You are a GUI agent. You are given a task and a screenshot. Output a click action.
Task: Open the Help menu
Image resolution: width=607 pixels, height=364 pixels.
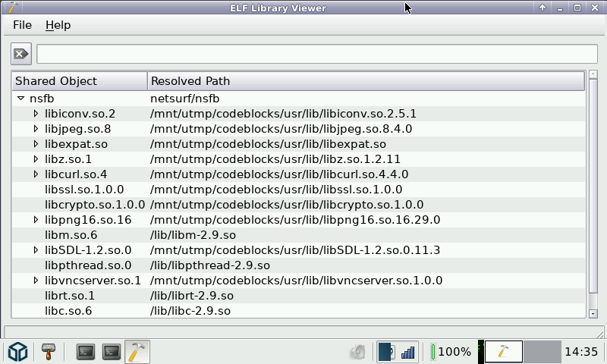[58, 25]
